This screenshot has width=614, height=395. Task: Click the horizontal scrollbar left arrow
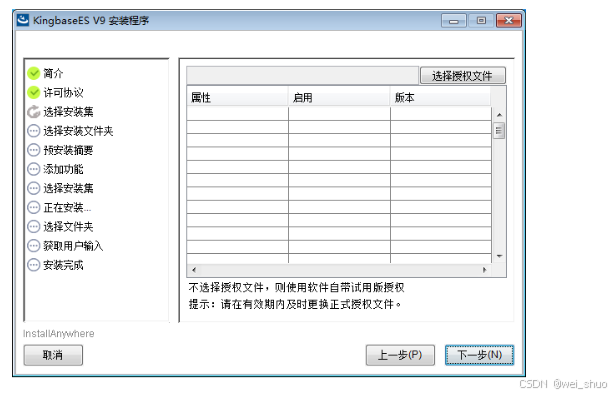point(194,270)
